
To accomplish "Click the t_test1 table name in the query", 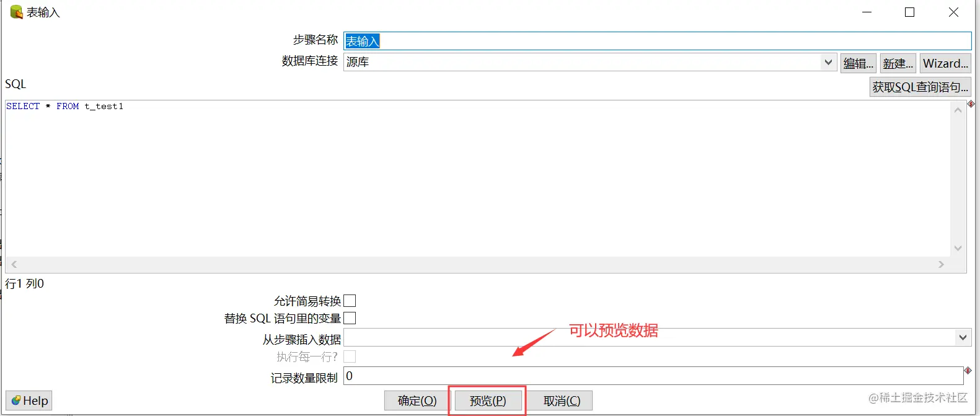I will pos(104,106).
